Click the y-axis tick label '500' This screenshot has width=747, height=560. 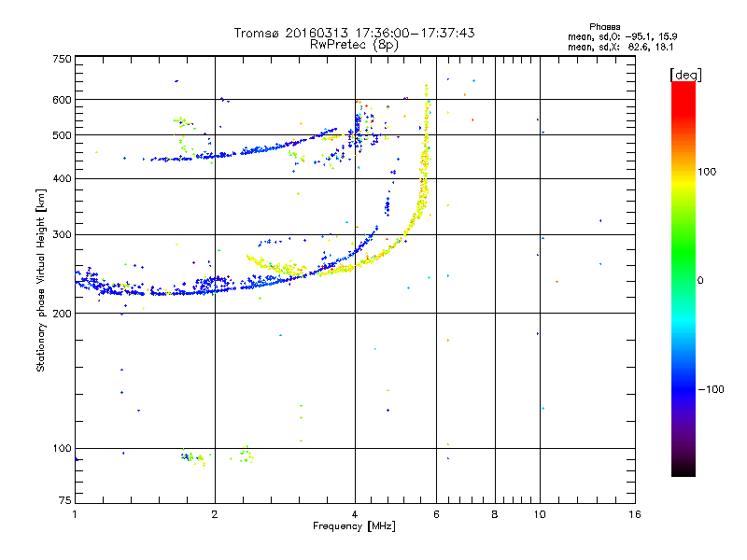coord(62,135)
